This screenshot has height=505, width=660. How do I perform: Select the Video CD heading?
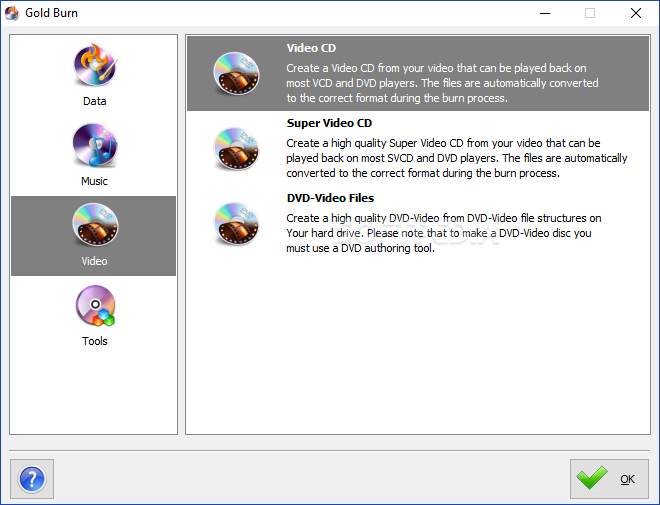311,48
